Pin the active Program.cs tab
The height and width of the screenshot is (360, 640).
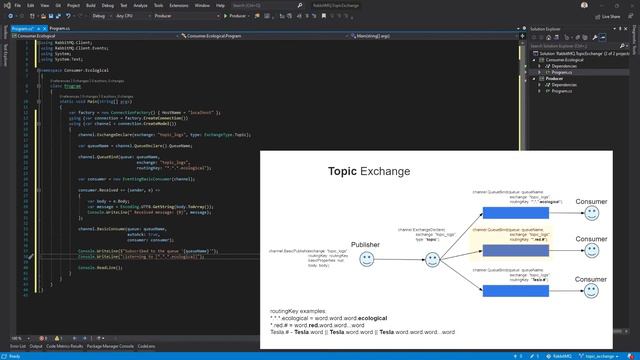[x=38, y=29]
